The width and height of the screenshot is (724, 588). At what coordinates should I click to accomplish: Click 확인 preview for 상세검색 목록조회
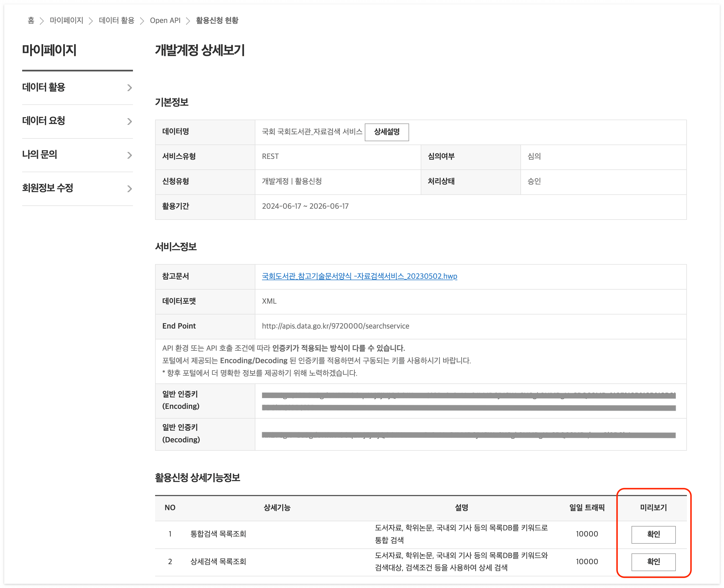click(x=653, y=562)
